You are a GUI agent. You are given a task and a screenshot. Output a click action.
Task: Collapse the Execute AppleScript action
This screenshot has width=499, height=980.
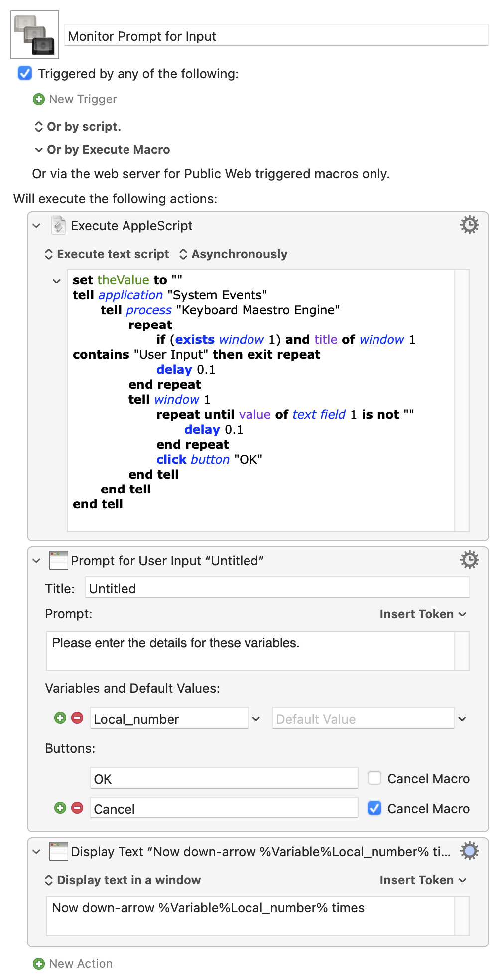[36, 226]
